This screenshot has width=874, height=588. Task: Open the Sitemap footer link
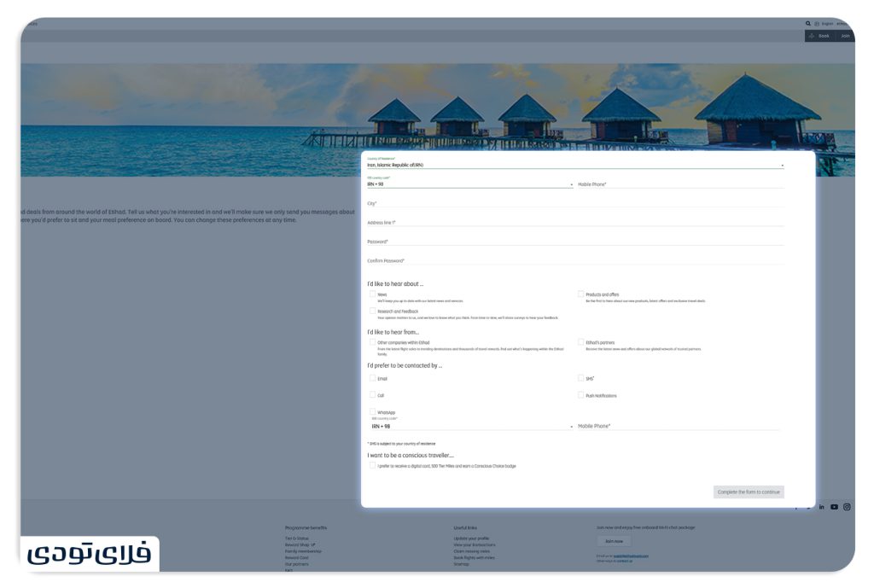[461, 564]
